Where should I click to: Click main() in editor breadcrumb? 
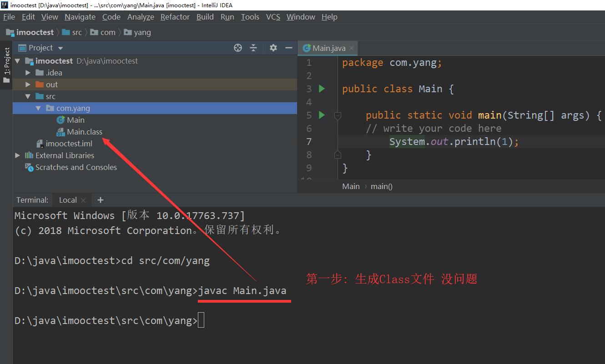tap(382, 186)
